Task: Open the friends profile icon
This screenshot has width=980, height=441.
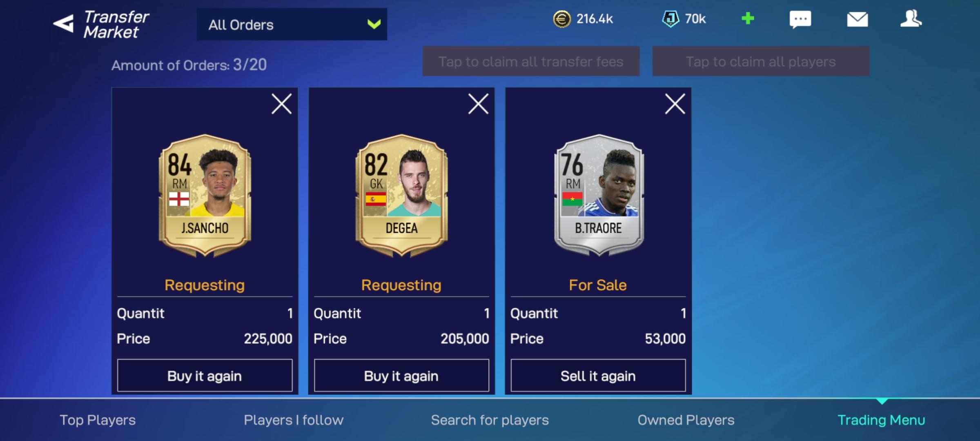Action: [911, 19]
